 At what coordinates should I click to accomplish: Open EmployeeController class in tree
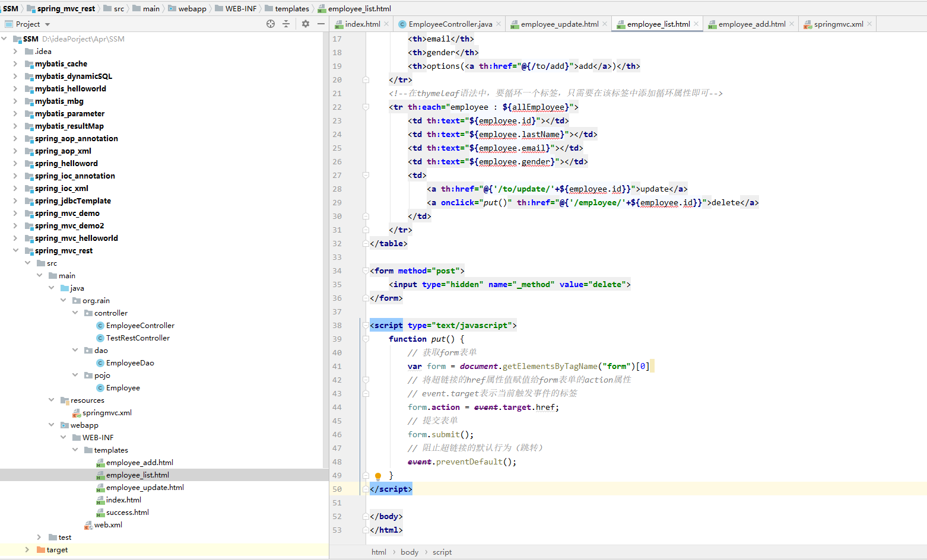140,325
